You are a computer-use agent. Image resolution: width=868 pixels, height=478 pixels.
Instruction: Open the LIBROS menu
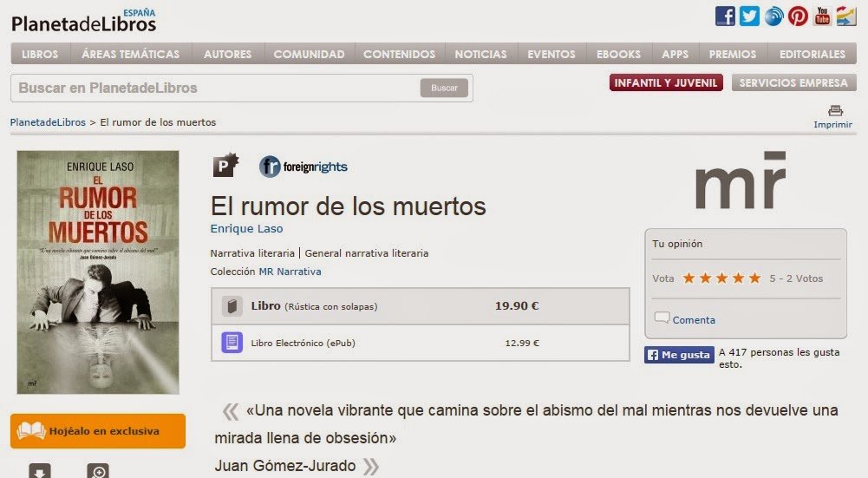(40, 54)
